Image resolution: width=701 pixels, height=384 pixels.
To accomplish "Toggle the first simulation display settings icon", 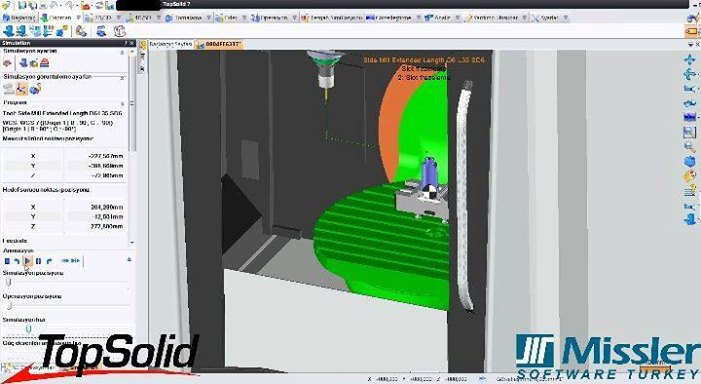I will pos(8,89).
